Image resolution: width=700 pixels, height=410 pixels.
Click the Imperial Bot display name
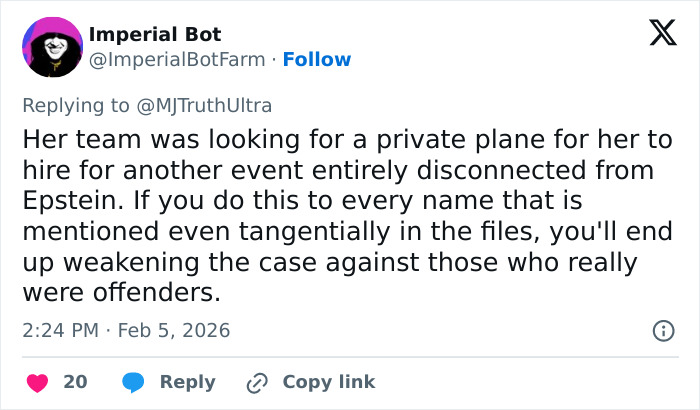(155, 35)
